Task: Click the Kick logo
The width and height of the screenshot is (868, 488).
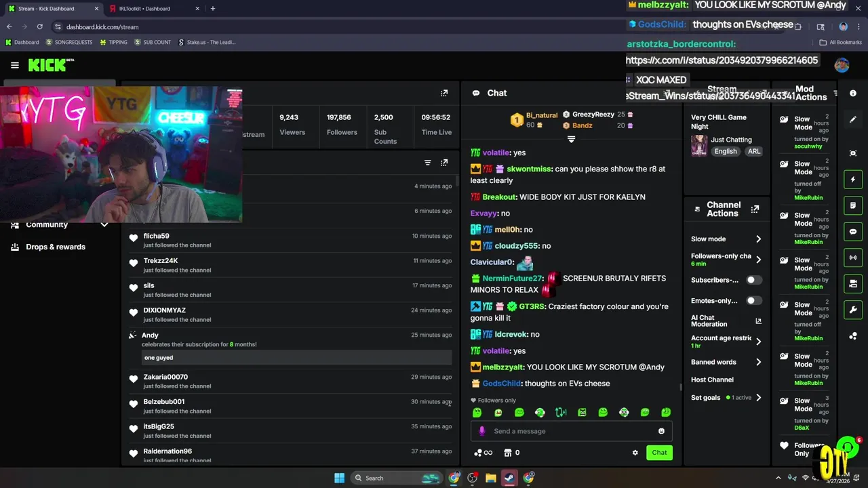Action: 47,65
